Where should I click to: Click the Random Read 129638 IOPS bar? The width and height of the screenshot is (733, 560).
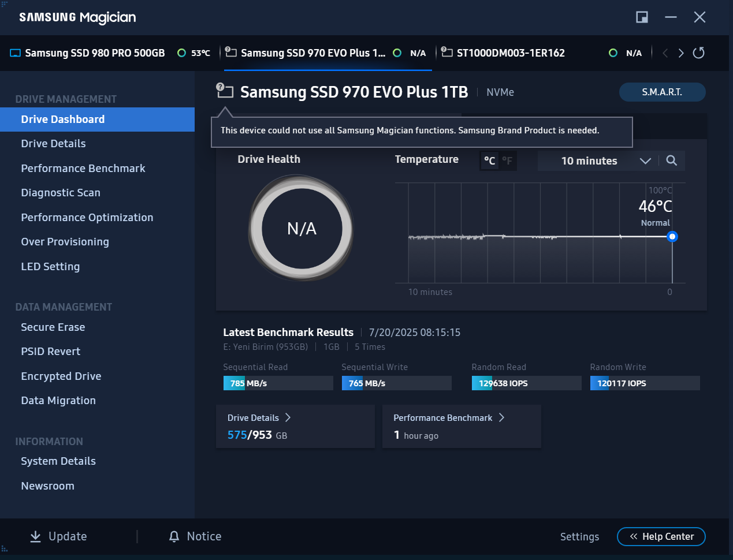pos(527,383)
